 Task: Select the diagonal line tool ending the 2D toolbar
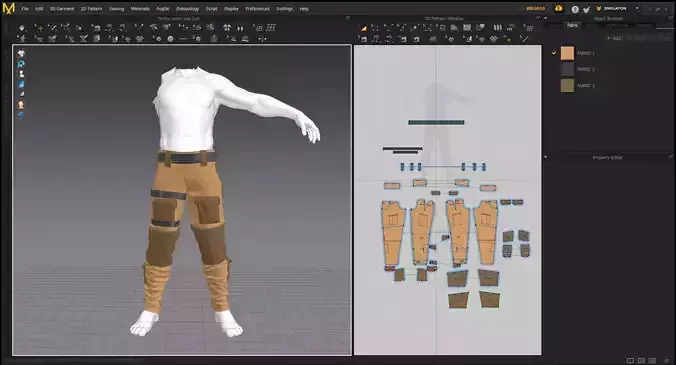pos(524,39)
